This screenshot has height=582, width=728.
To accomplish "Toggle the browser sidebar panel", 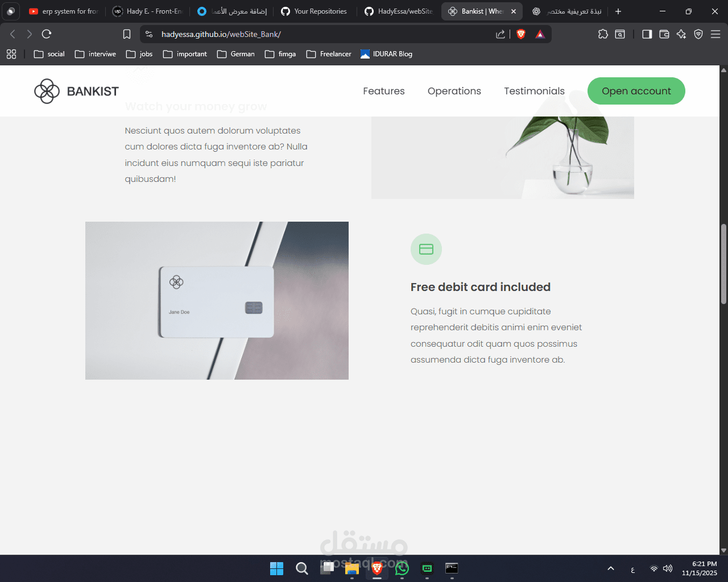I will click(x=647, y=34).
